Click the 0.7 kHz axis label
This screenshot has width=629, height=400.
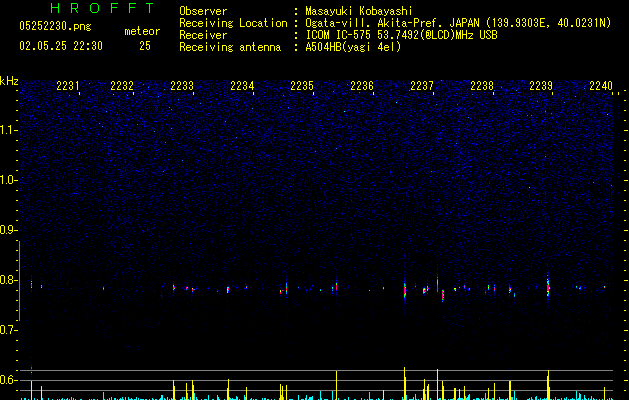click(x=8, y=330)
